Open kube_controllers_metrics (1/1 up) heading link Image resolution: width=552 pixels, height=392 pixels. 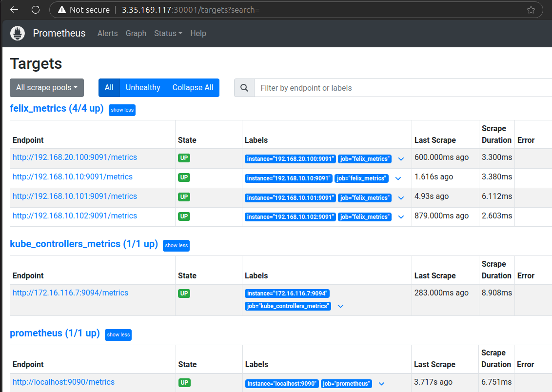point(84,244)
